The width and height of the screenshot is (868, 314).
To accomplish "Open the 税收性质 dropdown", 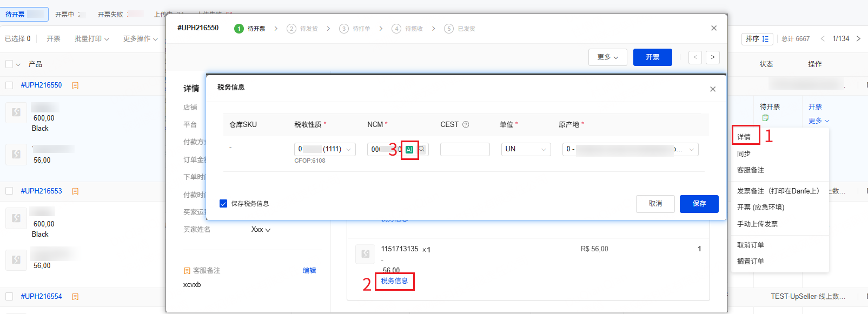I will tap(324, 149).
